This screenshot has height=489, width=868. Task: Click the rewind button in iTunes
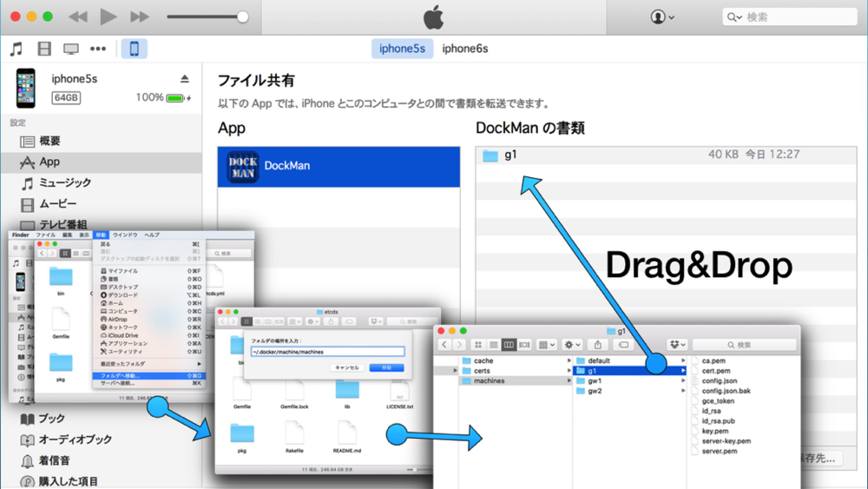pyautogui.click(x=78, y=17)
